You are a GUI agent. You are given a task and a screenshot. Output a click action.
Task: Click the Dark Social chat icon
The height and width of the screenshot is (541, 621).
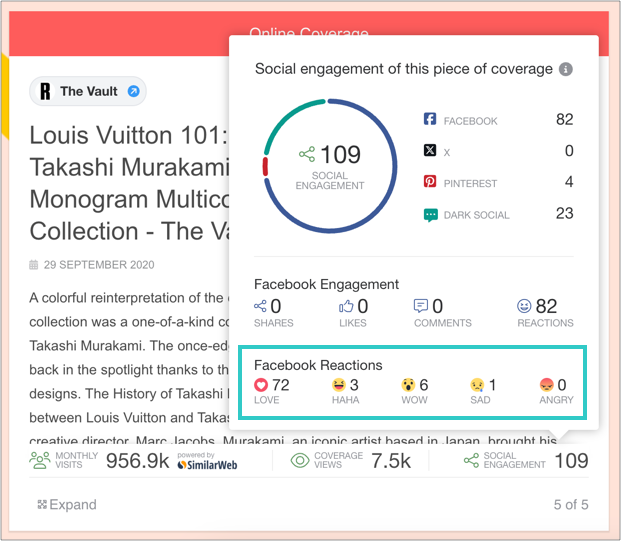pyautogui.click(x=430, y=214)
